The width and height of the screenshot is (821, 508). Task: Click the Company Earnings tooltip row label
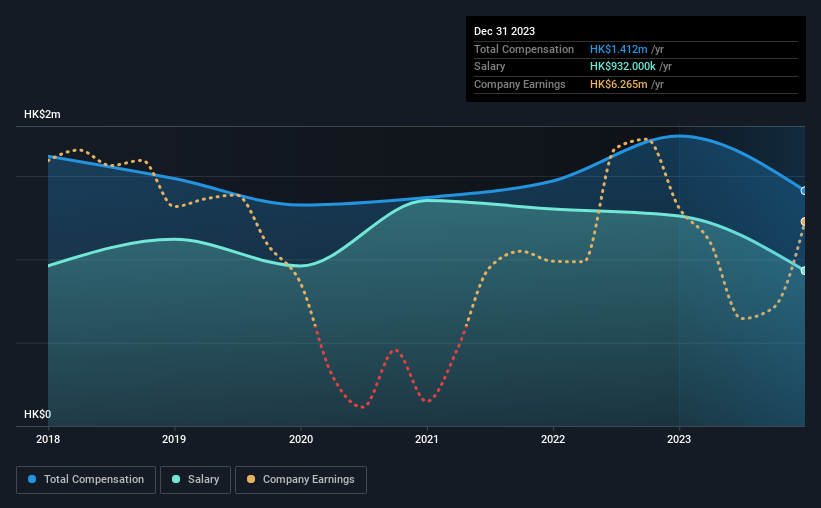520,84
